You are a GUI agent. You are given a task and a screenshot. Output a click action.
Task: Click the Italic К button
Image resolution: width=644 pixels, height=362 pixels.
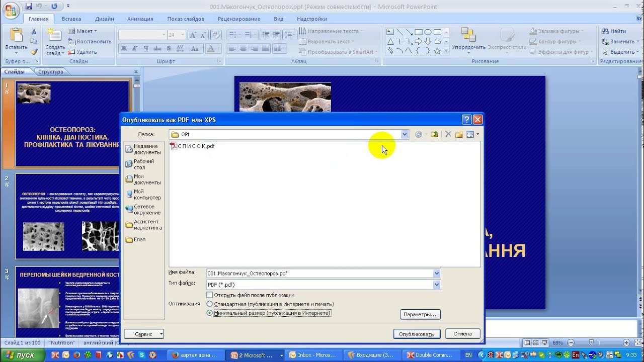[135, 48]
